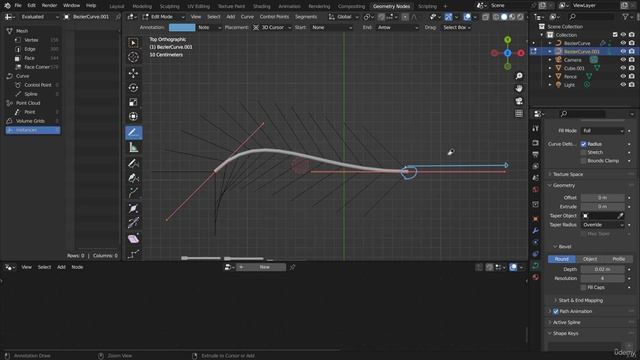This screenshot has height=360, width=640.
Task: Expand the Active Spline panel
Action: click(x=567, y=322)
